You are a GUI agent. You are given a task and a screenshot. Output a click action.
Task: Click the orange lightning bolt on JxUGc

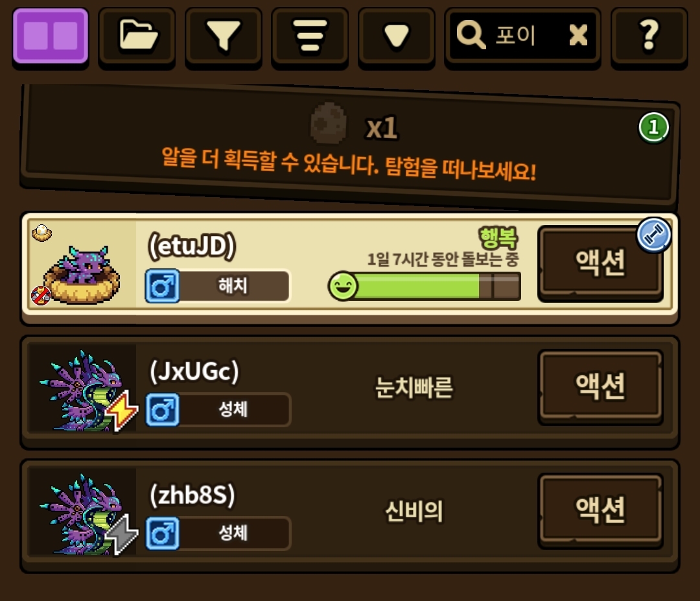(x=122, y=410)
